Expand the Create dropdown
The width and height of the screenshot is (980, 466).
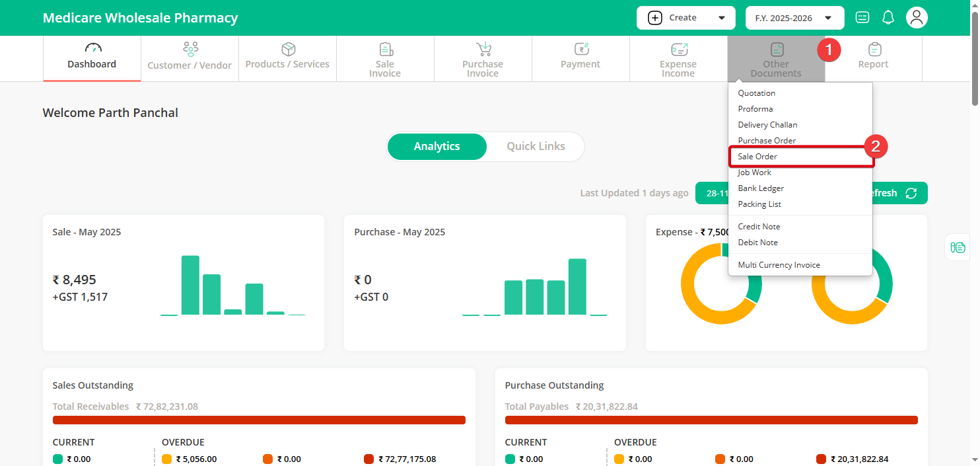click(685, 18)
